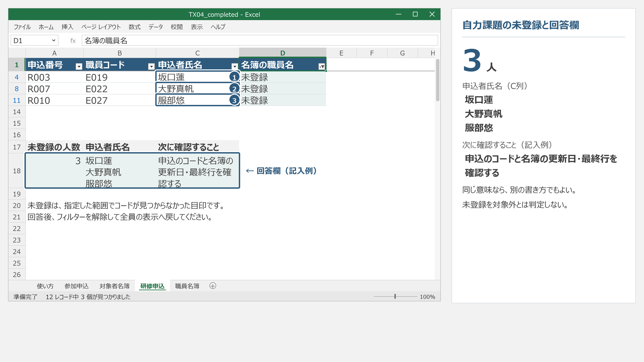
Task: Open the 申込者氏名 filter dropdown
Action: (234, 66)
